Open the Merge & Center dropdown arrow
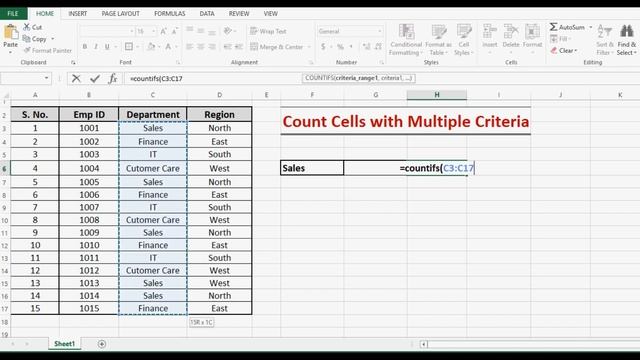Screen dimensions: 640x360 click(309, 47)
